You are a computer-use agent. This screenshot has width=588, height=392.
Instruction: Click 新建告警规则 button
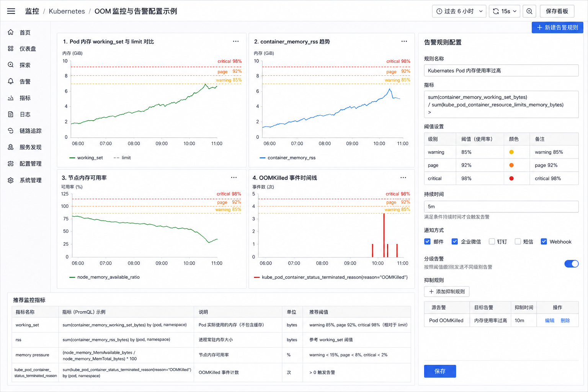pos(557,28)
